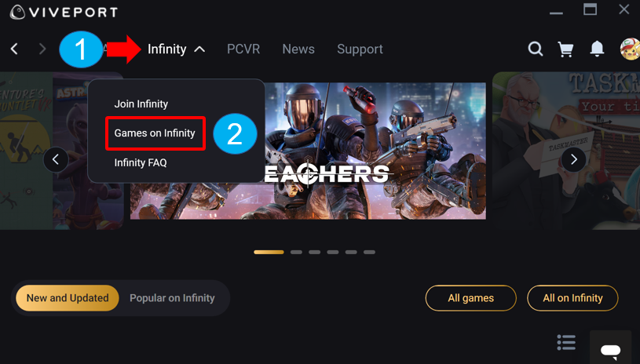Open the chat support bubble

(611, 349)
